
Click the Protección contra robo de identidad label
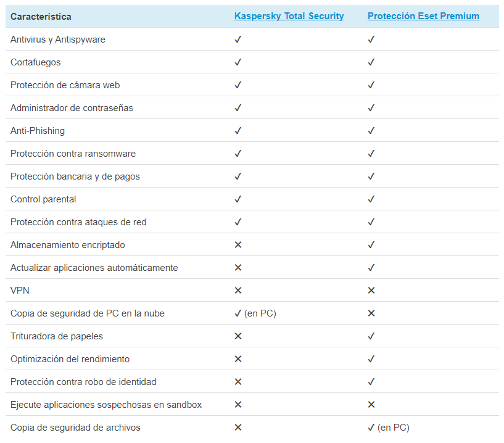[83, 382]
